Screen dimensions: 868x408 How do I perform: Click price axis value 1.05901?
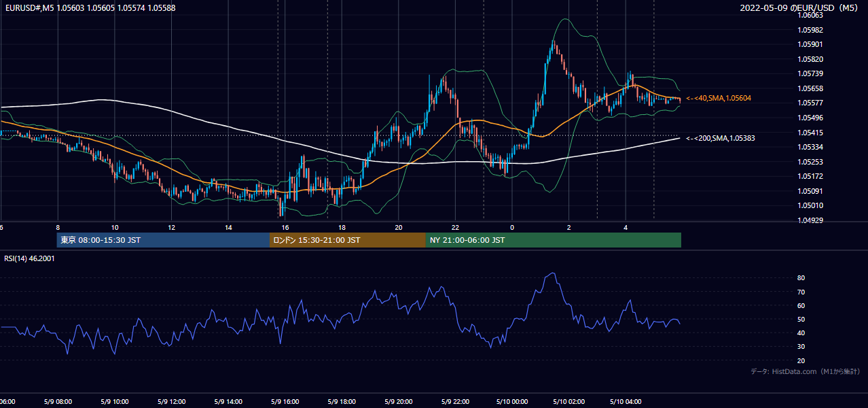pos(810,44)
